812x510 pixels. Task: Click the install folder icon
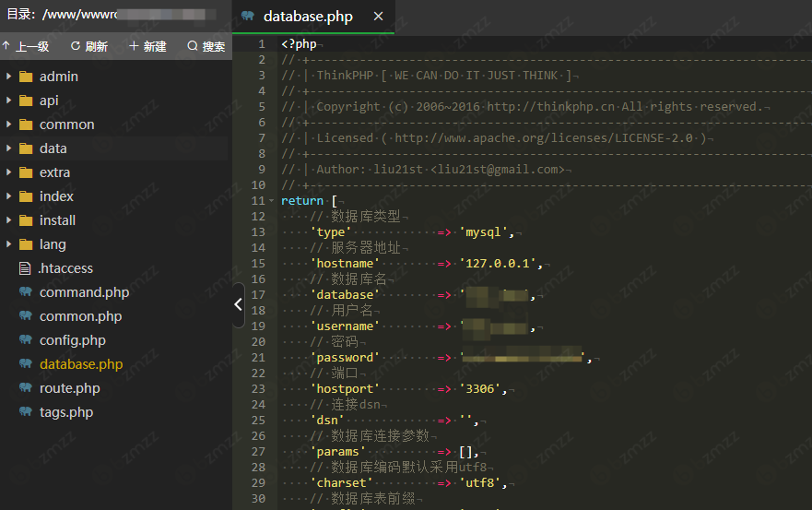[26, 220]
